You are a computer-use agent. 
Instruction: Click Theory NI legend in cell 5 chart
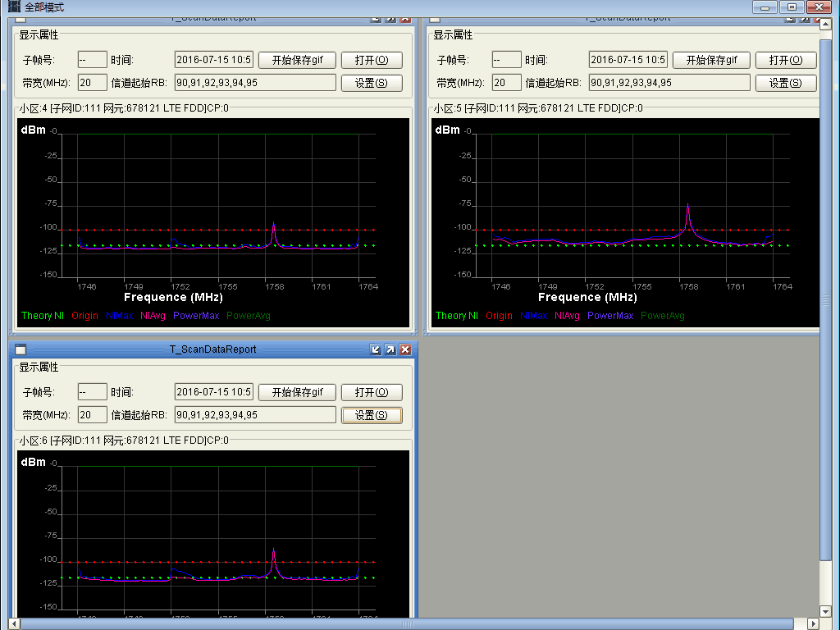[x=456, y=316]
